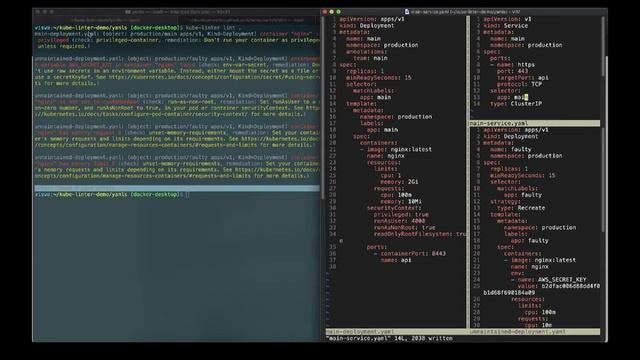Image resolution: width=640 pixels, height=360 pixels.
Task: Click the "main-service.yaml" 14L written message
Action: click(x=389, y=338)
